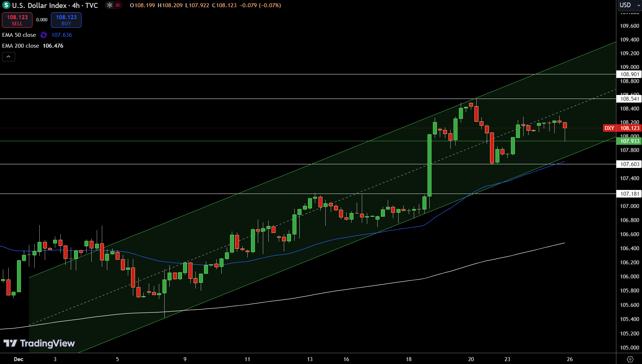
Task: Click the red approximate-data indicator icon
Action: pos(118,5)
